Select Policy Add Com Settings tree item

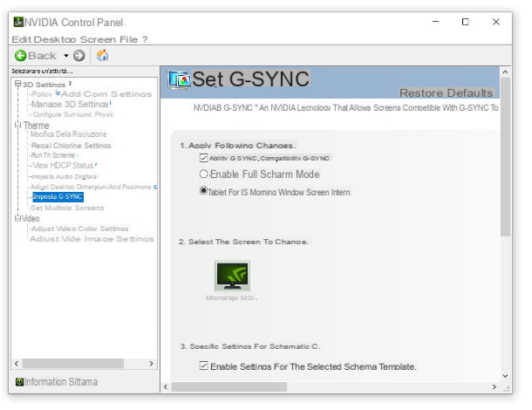click(92, 94)
